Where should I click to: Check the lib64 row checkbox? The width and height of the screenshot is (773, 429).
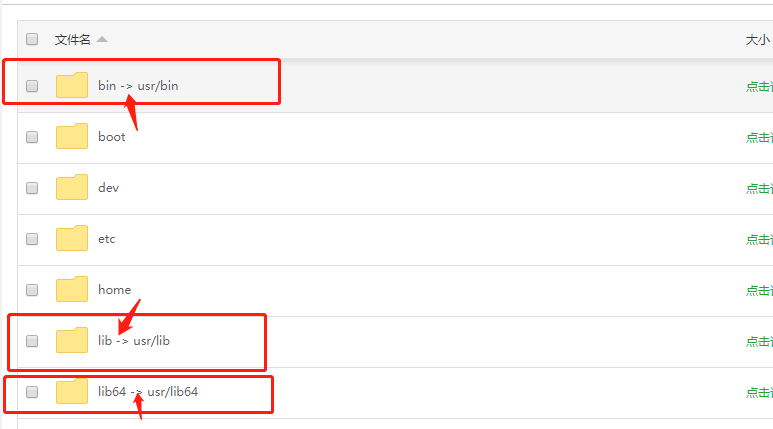[32, 392]
